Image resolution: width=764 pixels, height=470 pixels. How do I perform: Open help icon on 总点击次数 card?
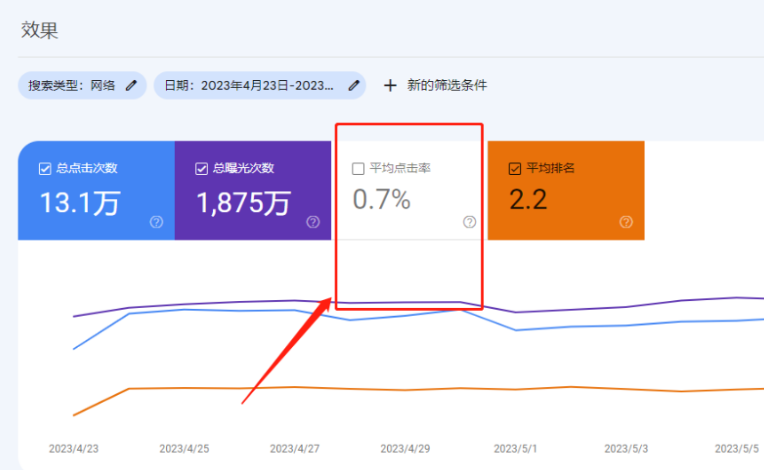pyautogui.click(x=157, y=222)
